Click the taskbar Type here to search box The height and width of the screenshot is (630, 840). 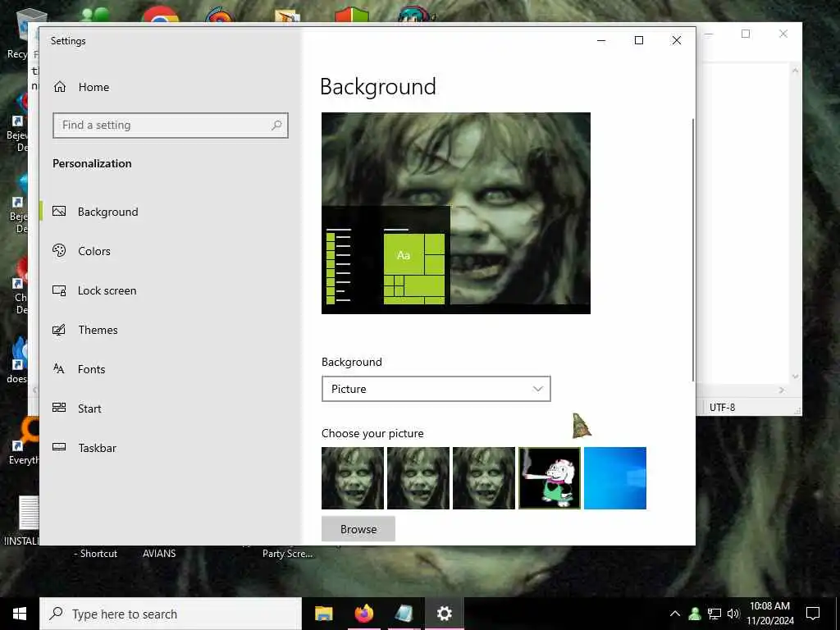pyautogui.click(x=171, y=614)
